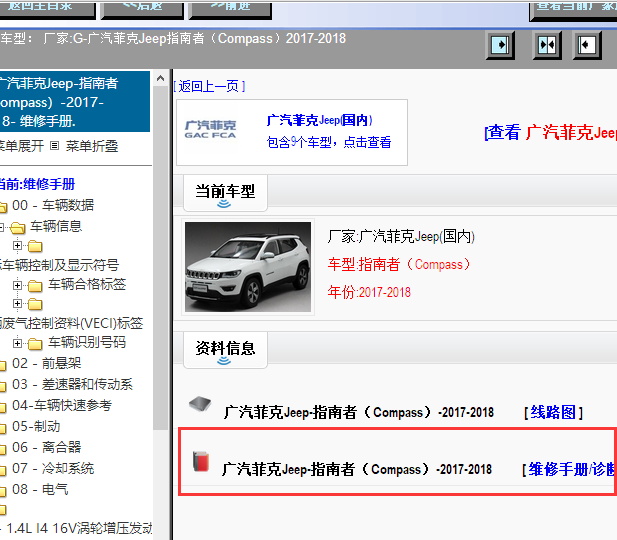Click the 前进 forward button

click(230, 9)
